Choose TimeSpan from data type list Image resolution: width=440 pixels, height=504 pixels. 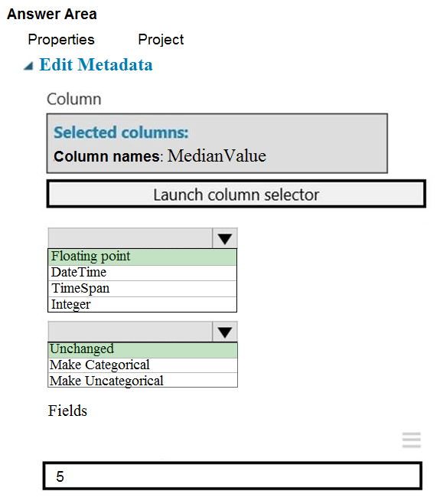[x=142, y=288]
